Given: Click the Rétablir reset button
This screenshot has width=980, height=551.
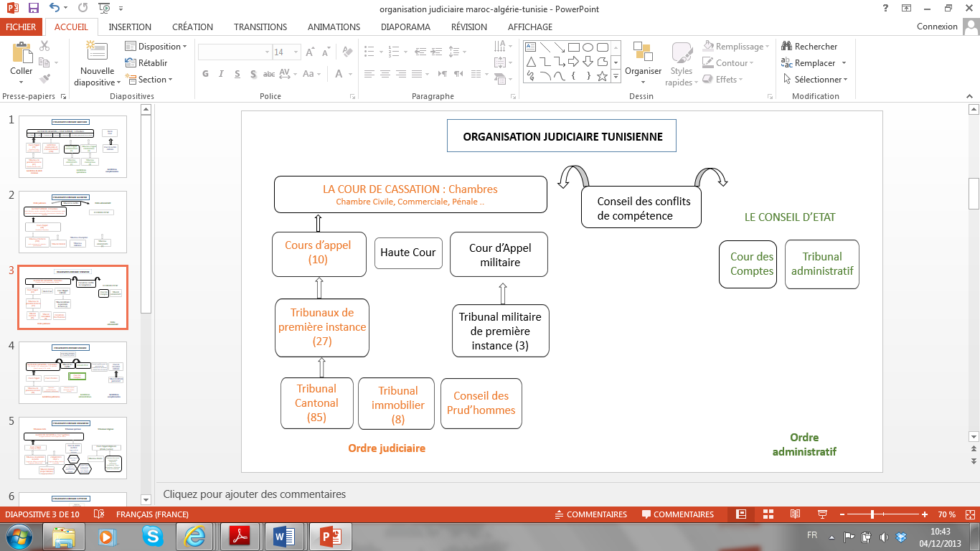Looking at the screenshot, I should pos(147,63).
